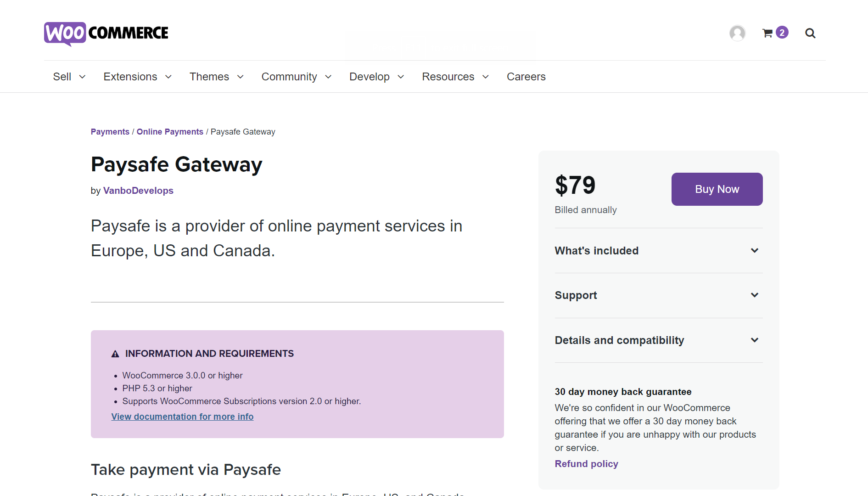Click the Buy Now button
Screen dimensions: 868x496
point(717,189)
